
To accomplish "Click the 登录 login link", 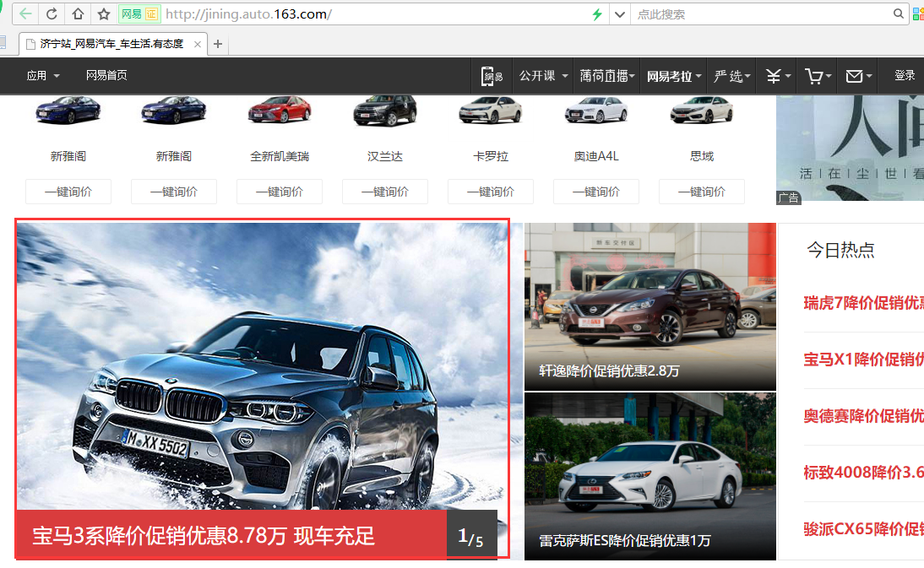I will 905,75.
